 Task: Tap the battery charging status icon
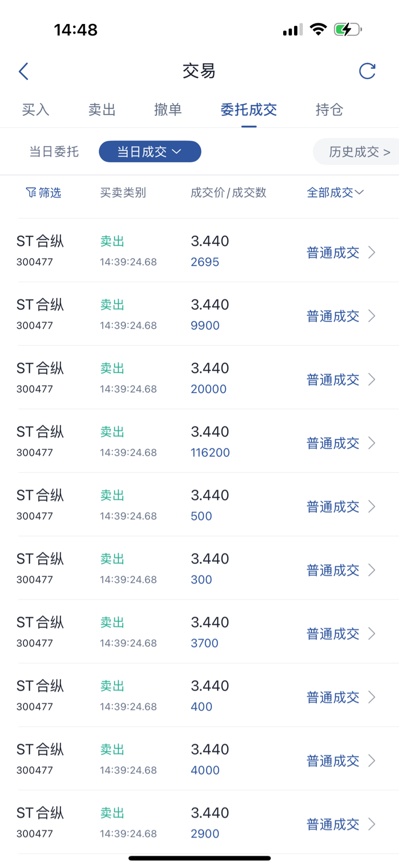pyautogui.click(x=347, y=30)
